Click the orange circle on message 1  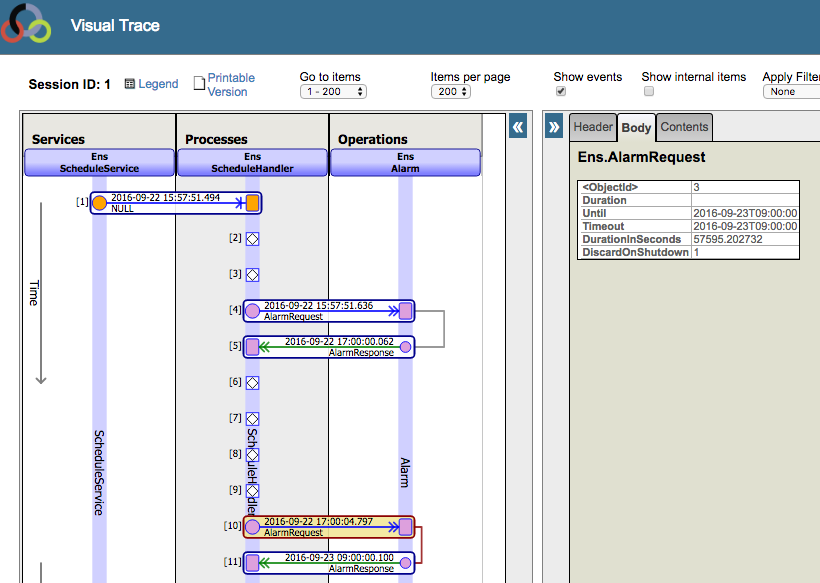pyautogui.click(x=99, y=203)
